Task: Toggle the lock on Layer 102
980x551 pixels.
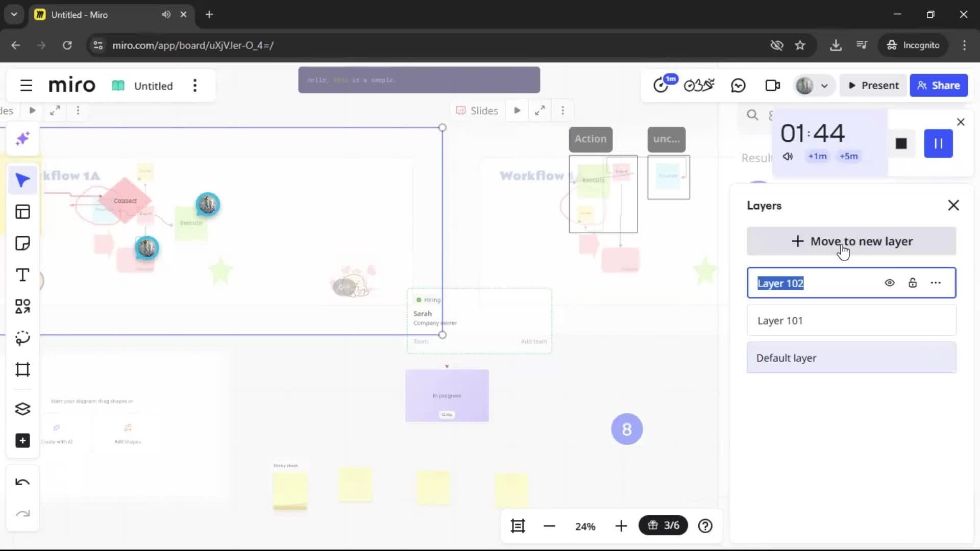Action: [x=913, y=283]
